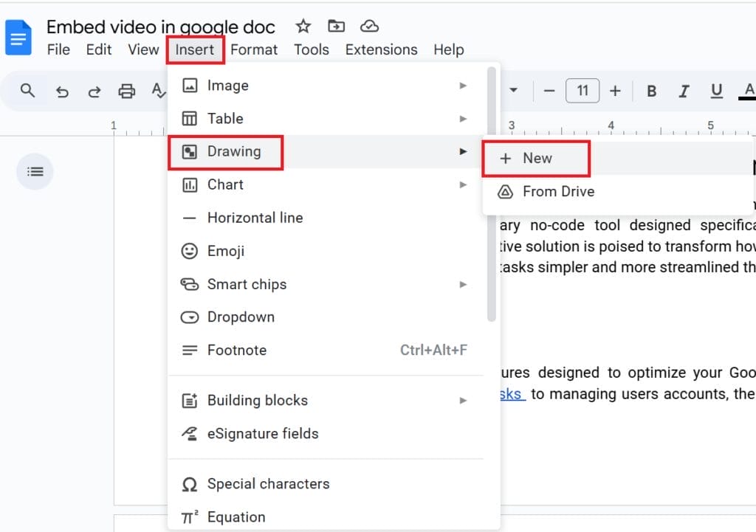
Task: Open the text color picker
Action: coord(748,90)
